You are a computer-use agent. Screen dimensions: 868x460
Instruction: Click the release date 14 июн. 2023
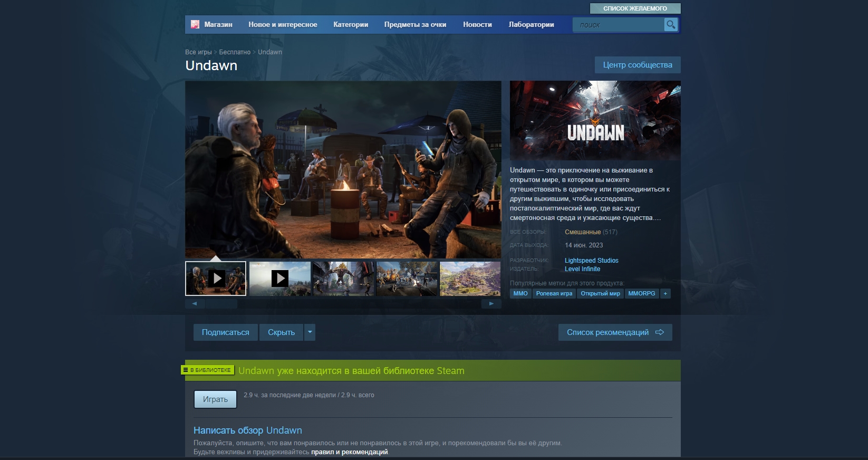[x=584, y=245]
